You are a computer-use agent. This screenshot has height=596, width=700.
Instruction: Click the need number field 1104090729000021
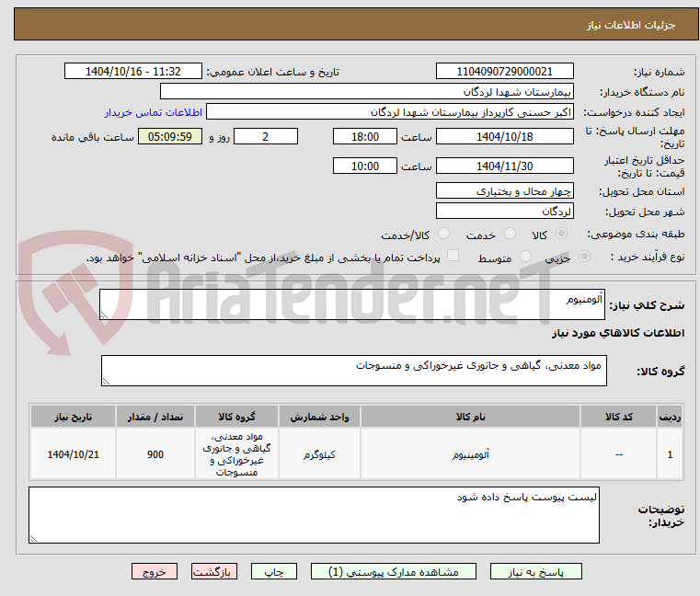(x=504, y=72)
